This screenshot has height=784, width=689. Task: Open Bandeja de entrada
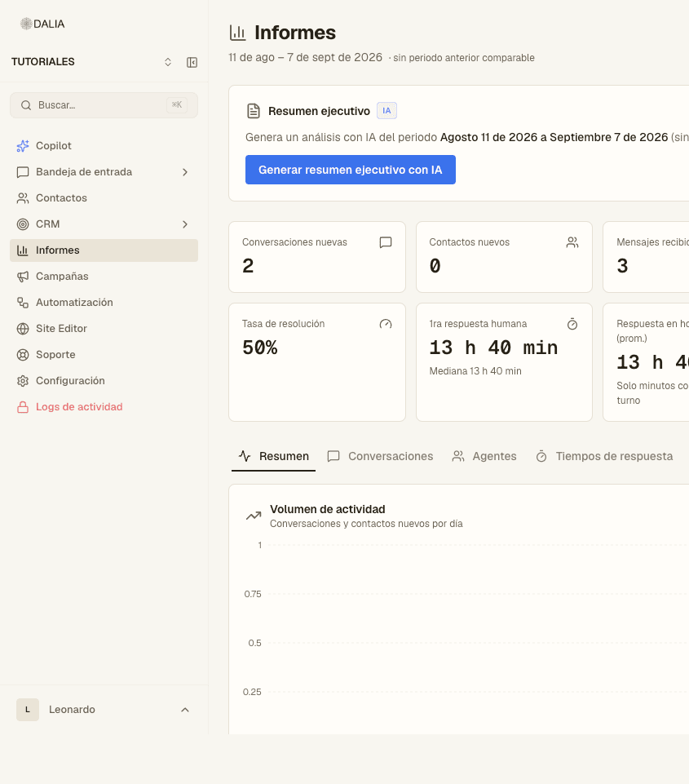coord(104,172)
